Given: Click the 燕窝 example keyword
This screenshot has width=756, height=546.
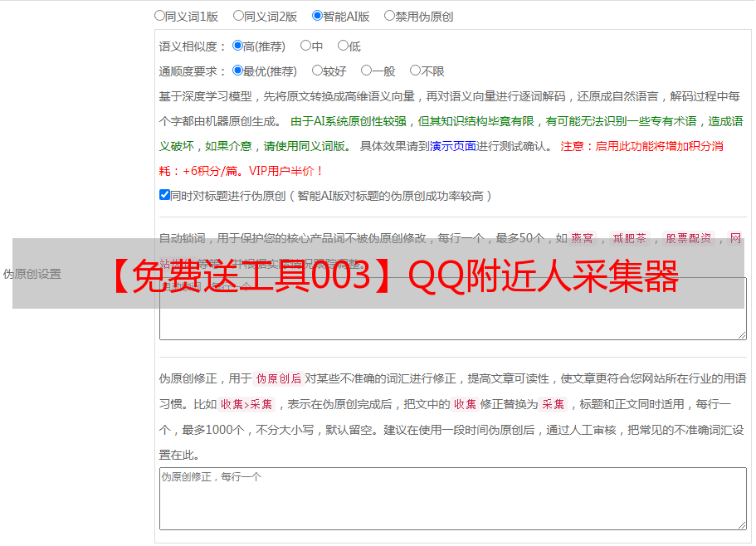Looking at the screenshot, I should pyautogui.click(x=583, y=238).
